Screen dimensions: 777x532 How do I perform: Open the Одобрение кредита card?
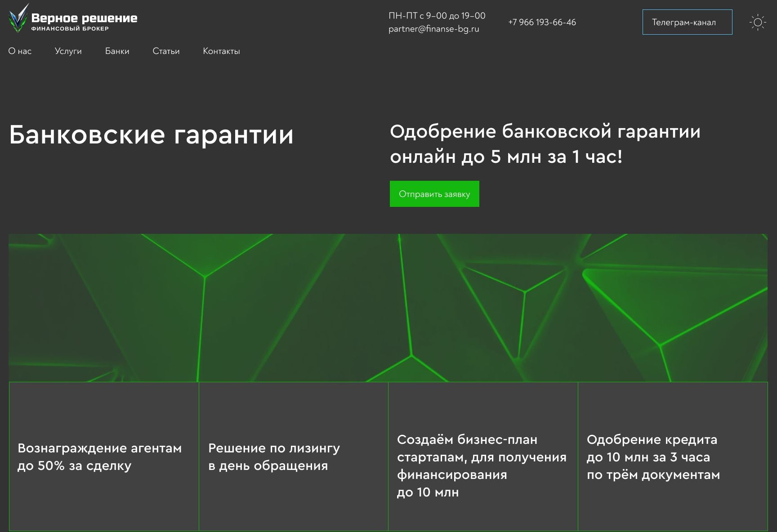point(673,456)
